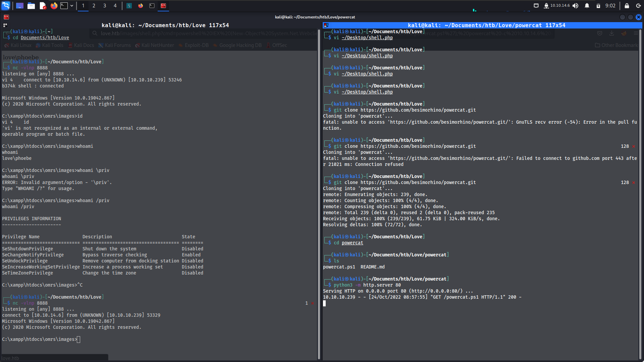The image size is (644, 362).
Task: Close the Terminator window
Action: point(639,17)
